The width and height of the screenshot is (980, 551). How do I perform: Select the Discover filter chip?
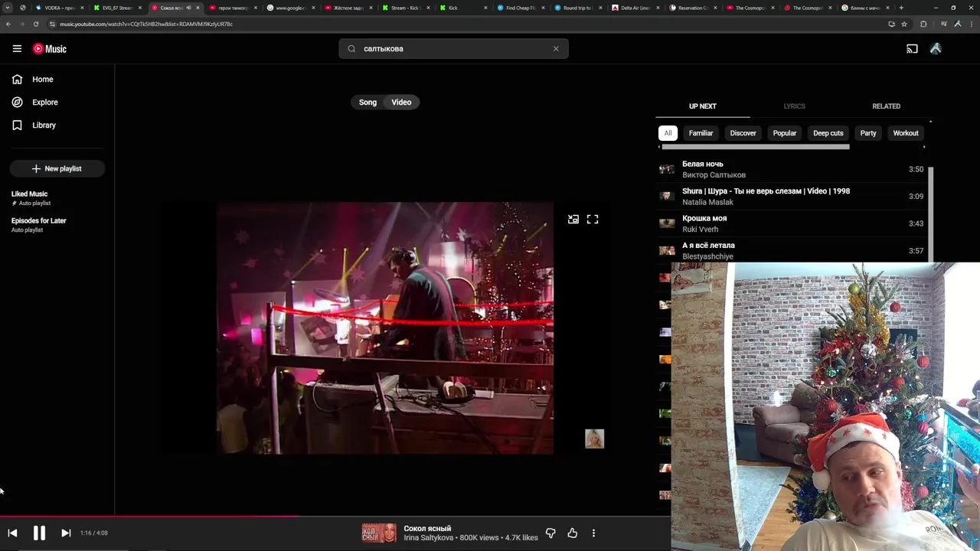pos(743,133)
